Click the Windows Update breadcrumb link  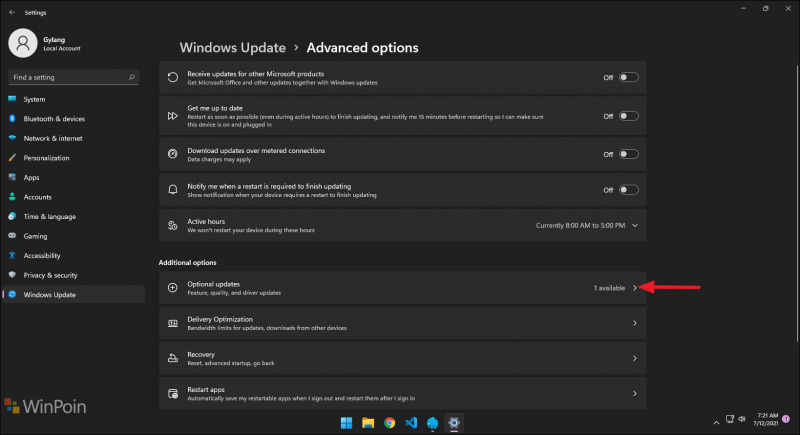tap(233, 47)
